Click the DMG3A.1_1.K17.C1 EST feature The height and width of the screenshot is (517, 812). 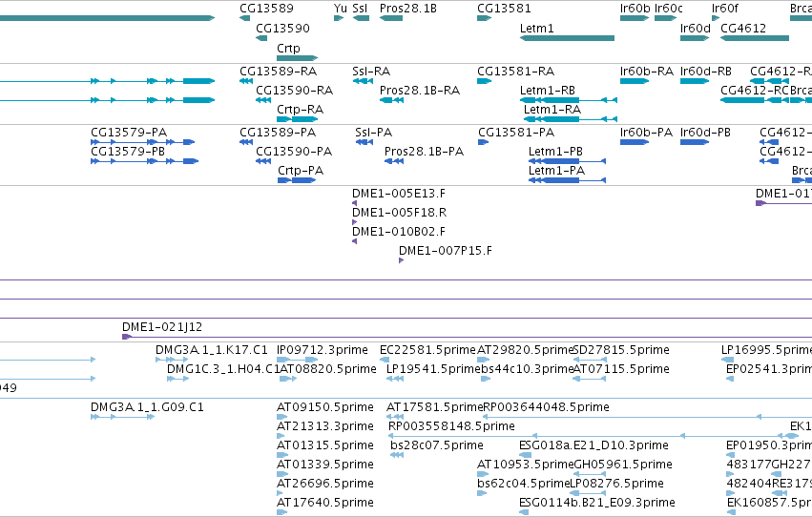point(172,360)
